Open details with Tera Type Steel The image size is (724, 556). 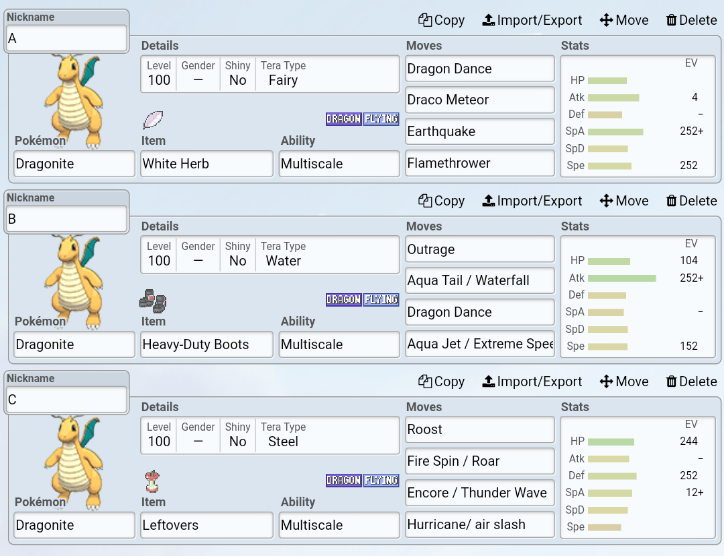click(x=270, y=435)
